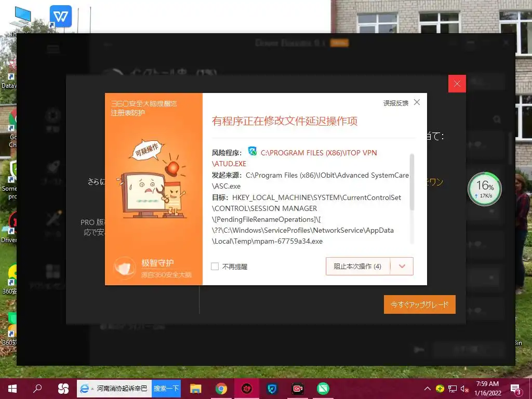
Task: Click the Internet Explorer icon in search bar
Action: 85,389
